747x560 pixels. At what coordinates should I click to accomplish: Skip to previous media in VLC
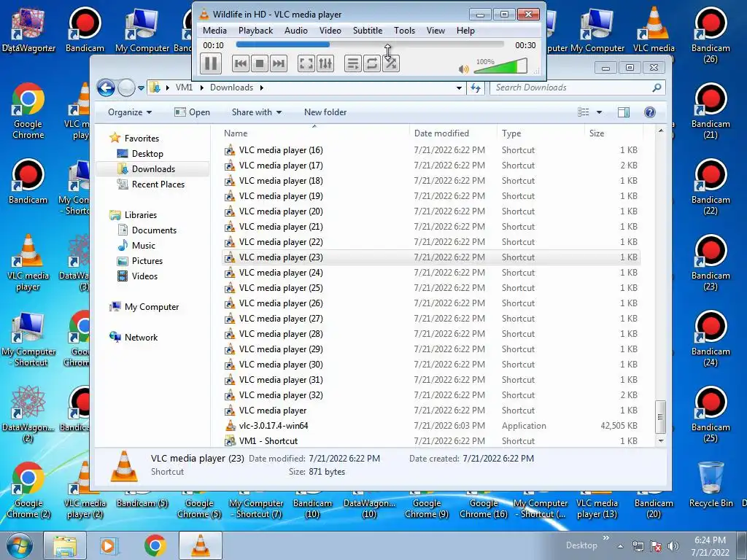click(x=241, y=63)
